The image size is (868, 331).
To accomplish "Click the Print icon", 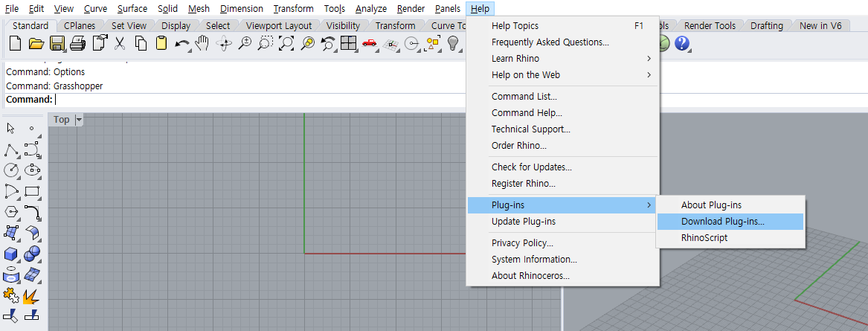I will click(78, 43).
